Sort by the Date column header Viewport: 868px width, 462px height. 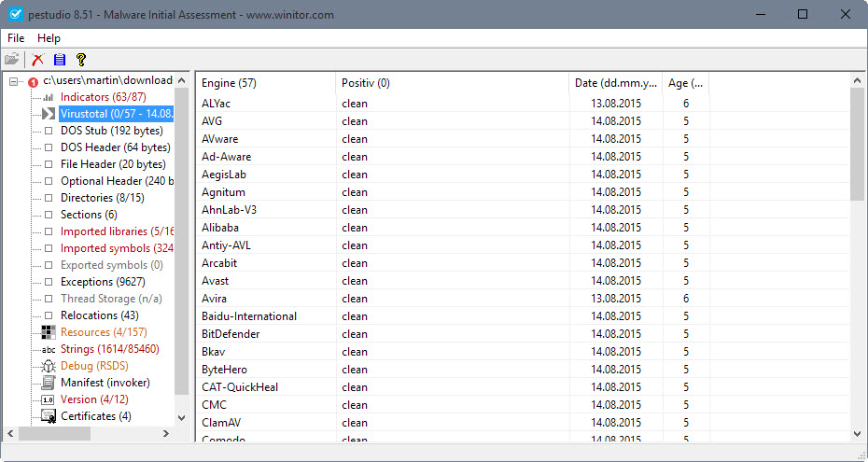pos(616,83)
